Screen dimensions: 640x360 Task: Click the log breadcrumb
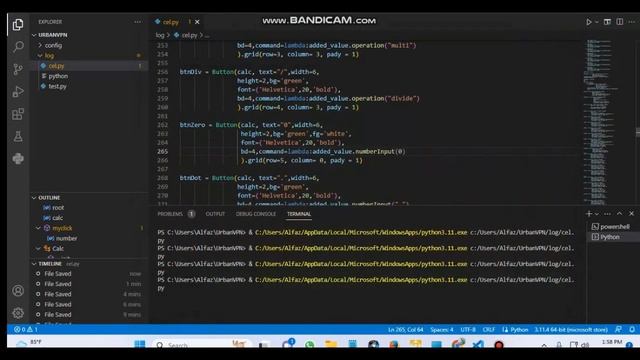tap(160, 35)
